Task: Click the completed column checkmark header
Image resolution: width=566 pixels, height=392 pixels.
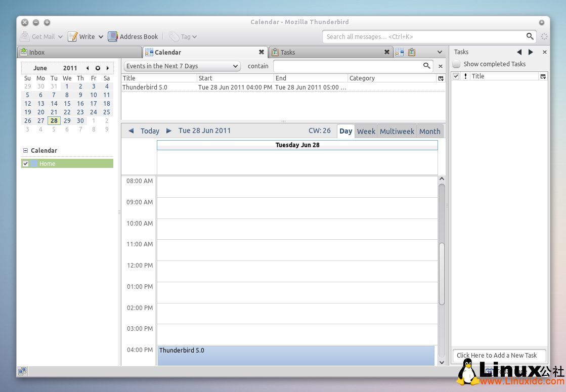Action: 457,76
